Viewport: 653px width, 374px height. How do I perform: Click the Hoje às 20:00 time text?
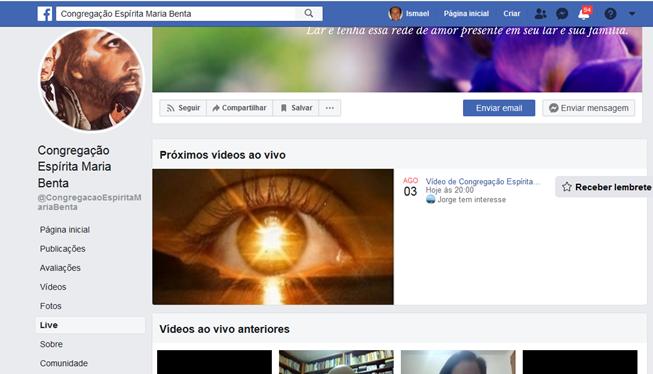pos(450,190)
